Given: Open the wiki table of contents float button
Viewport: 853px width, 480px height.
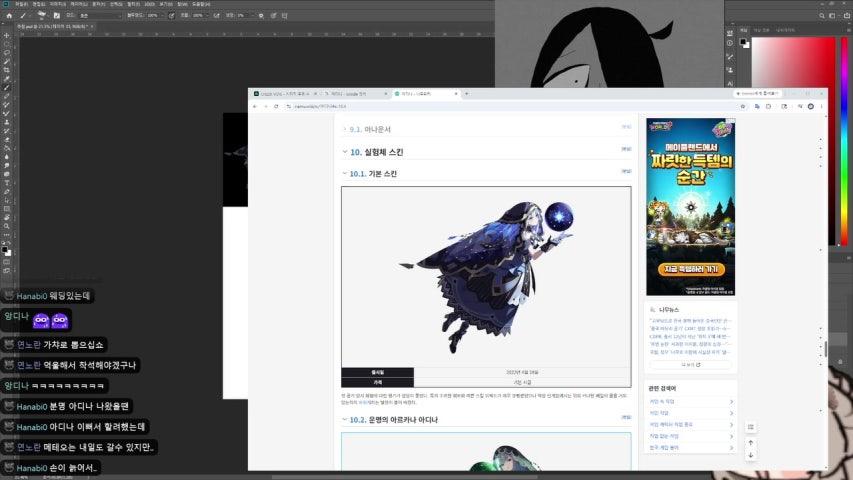Looking at the screenshot, I should tap(751, 427).
